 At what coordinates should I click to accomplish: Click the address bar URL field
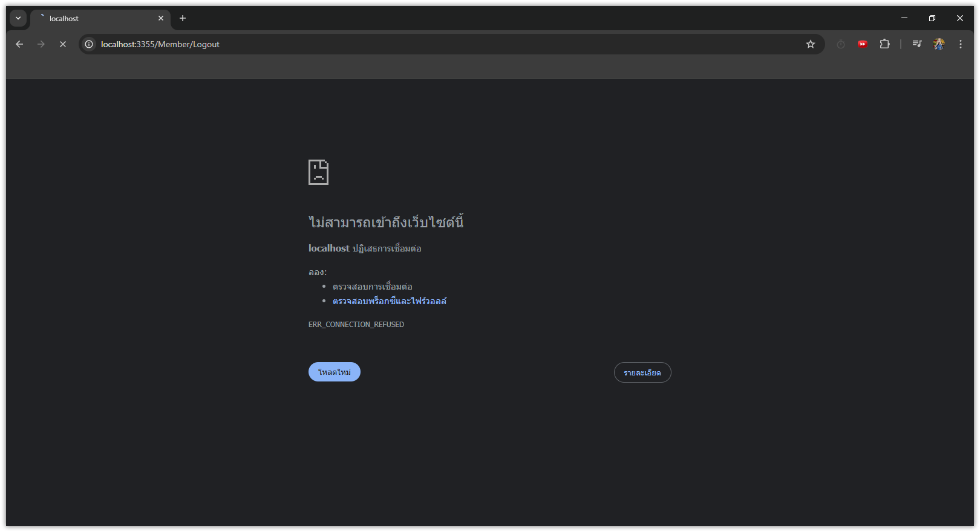pyautogui.click(x=423, y=44)
